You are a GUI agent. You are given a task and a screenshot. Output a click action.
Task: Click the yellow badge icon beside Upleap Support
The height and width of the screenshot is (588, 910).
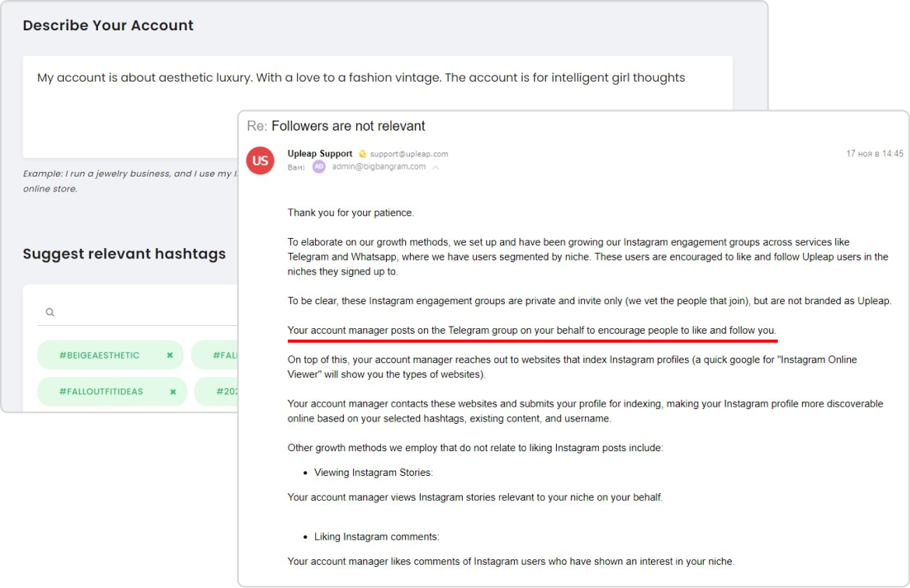pyautogui.click(x=362, y=154)
